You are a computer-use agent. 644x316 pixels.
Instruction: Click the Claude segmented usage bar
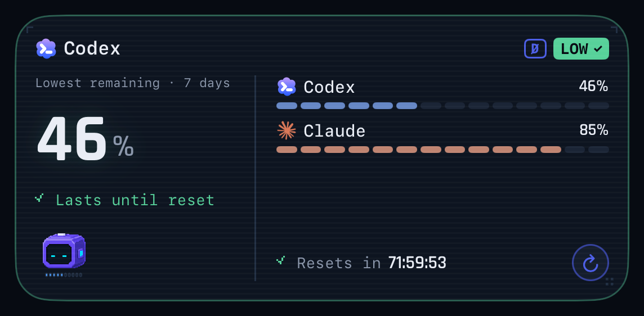click(x=442, y=150)
